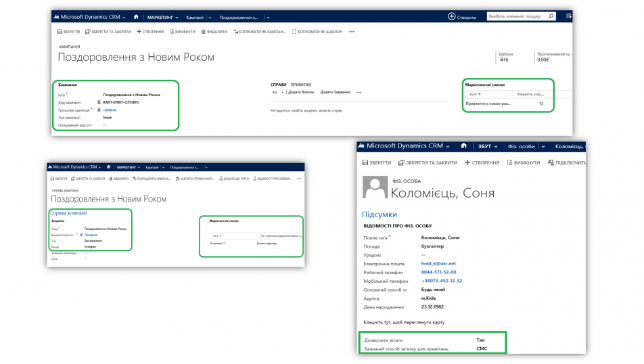Click the map preview link Клацніть тут
Screen dimensions: 644x364
pos(404,323)
